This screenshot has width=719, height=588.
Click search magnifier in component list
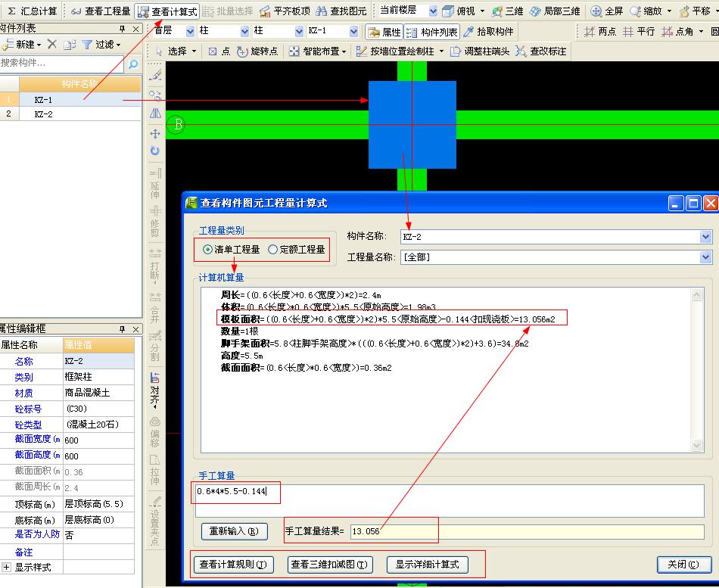click(x=133, y=64)
